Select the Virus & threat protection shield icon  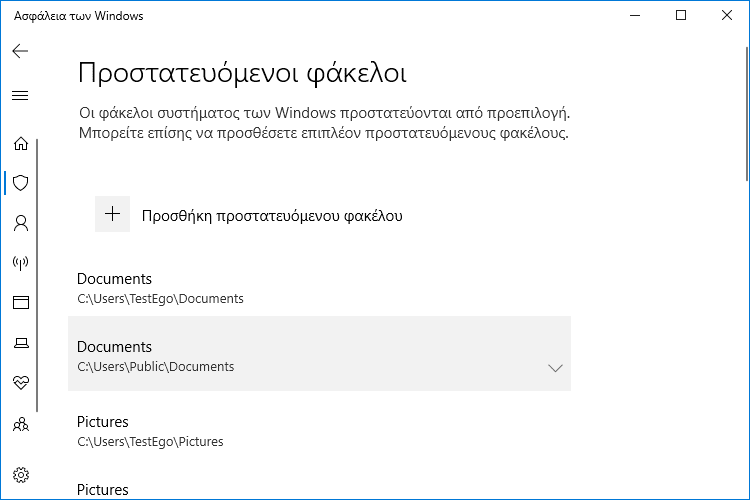(21, 183)
